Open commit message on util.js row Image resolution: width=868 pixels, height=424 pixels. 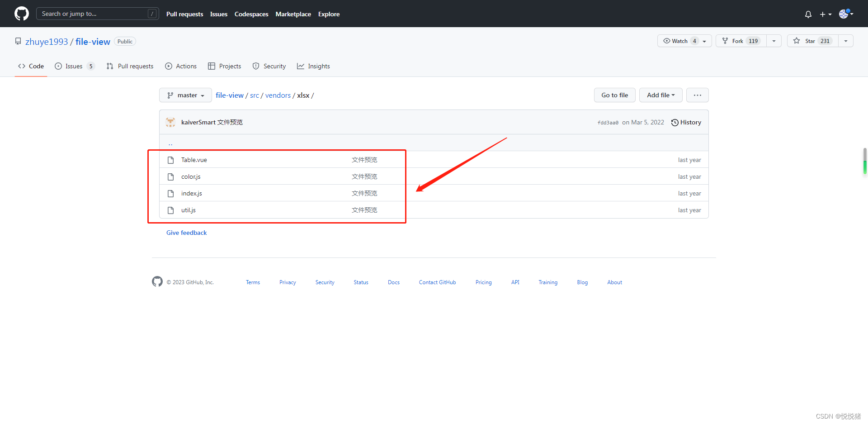[x=364, y=210]
